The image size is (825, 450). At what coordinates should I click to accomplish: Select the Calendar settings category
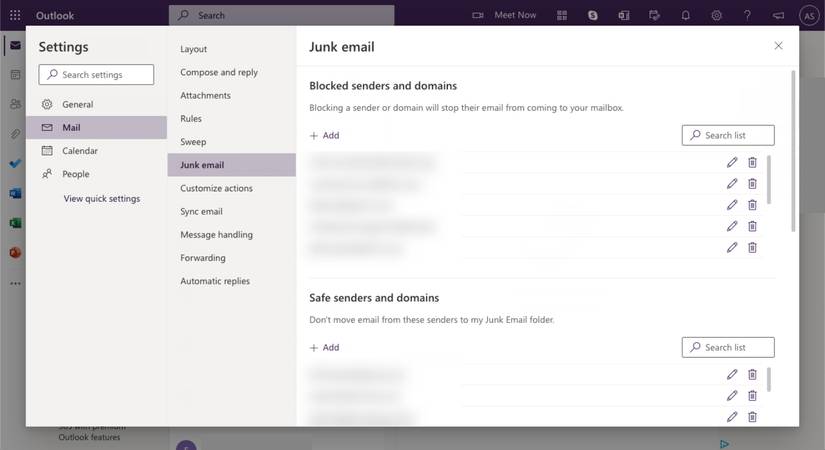(x=96, y=151)
